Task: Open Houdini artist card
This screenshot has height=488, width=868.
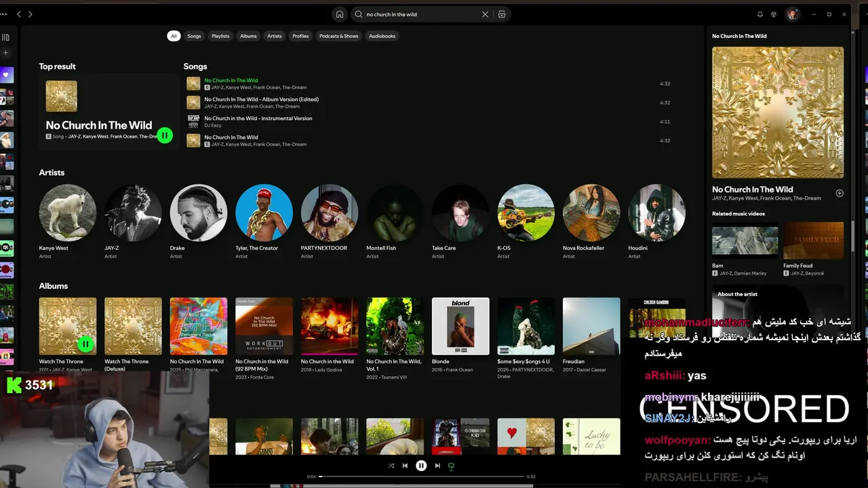Action: [x=656, y=221]
